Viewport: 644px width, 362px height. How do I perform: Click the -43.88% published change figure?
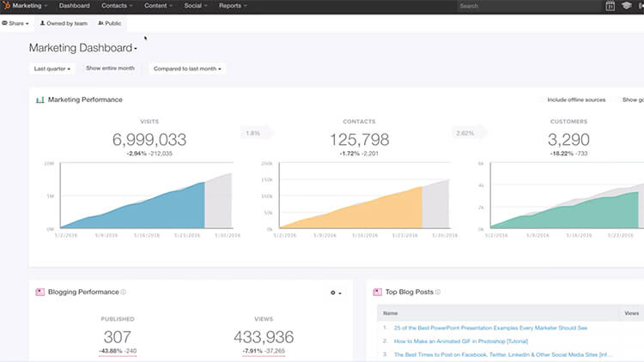tap(111, 351)
